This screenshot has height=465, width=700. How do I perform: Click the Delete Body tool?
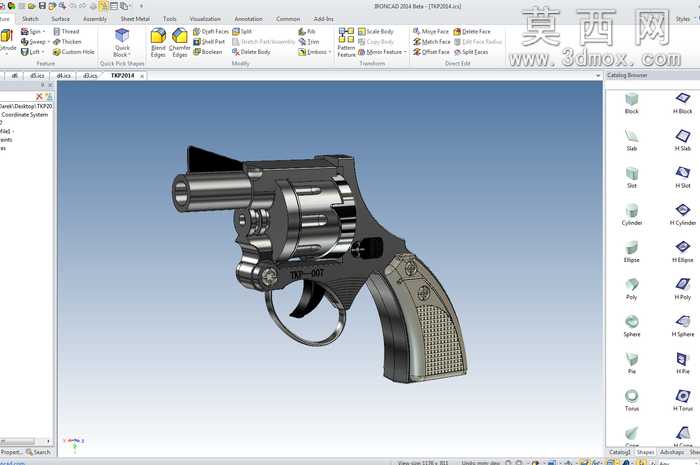[251, 52]
